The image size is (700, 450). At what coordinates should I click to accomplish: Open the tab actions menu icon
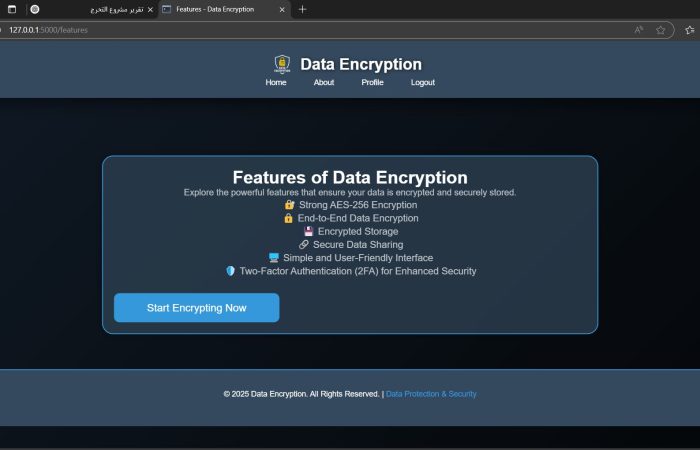pyautogui.click(x=12, y=9)
